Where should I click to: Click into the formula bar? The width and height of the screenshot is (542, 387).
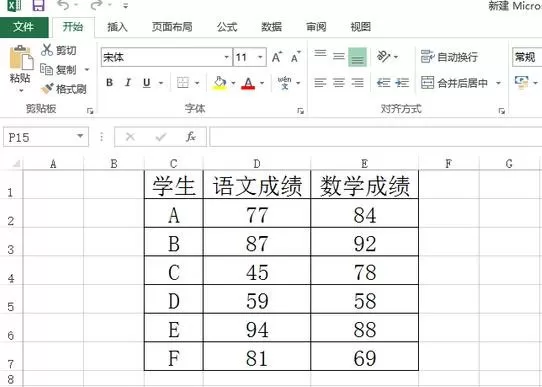376,137
